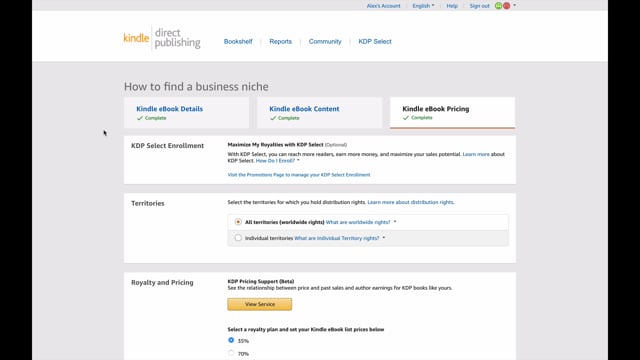Click Learn more about KDP Select

(x=476, y=154)
